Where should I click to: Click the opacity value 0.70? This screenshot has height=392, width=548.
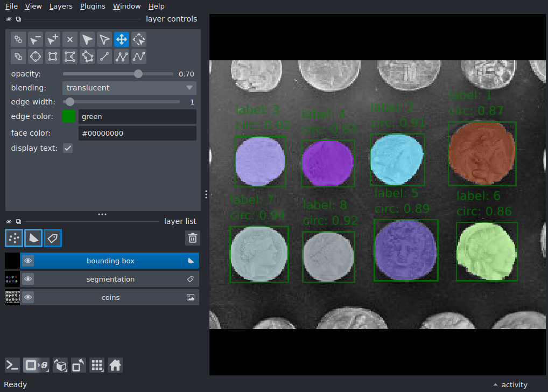tap(186, 74)
